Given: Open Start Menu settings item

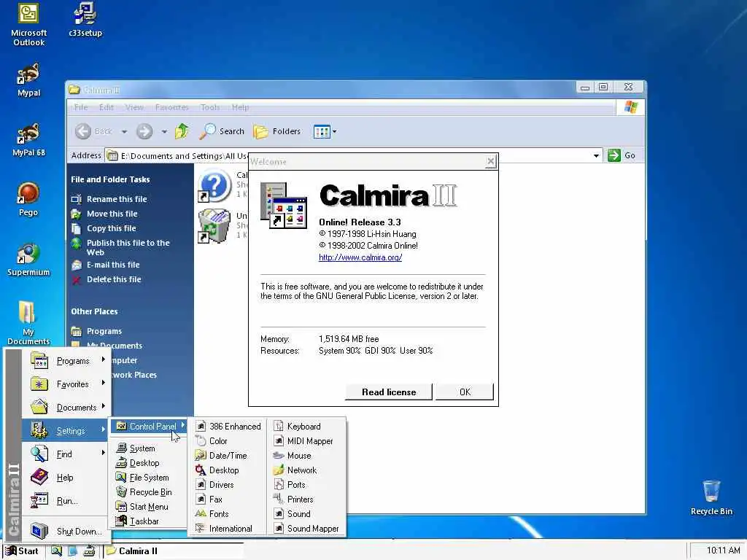Looking at the screenshot, I should tap(149, 507).
